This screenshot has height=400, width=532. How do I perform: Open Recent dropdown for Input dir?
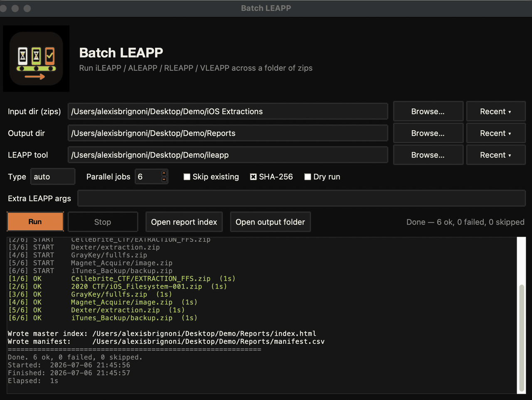(x=496, y=111)
